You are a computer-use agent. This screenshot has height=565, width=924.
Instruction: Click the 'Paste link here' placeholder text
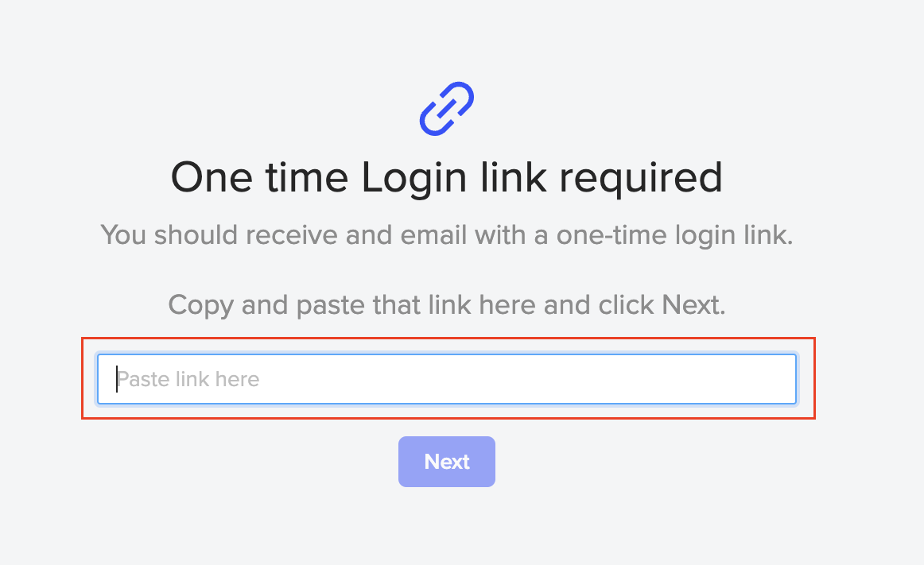[x=188, y=379]
